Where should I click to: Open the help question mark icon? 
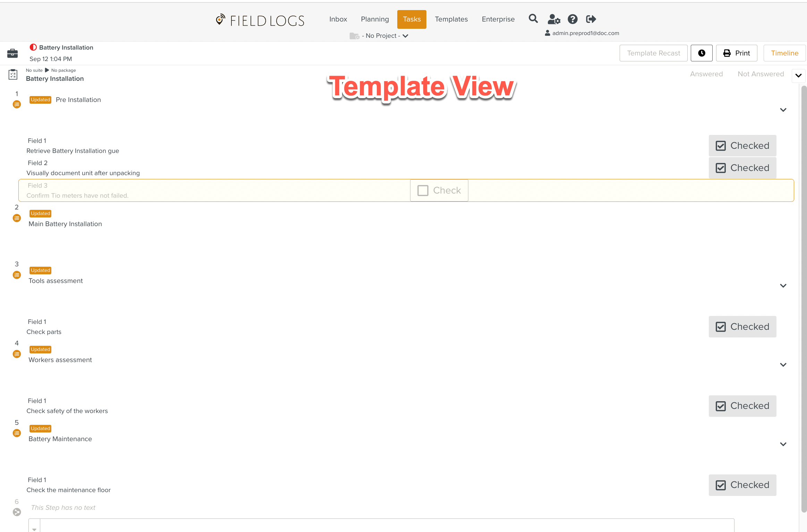pos(572,19)
